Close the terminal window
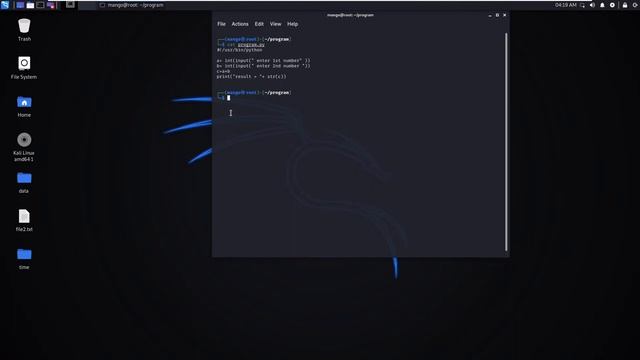Screen dimensions: 640x360 coord(504,15)
